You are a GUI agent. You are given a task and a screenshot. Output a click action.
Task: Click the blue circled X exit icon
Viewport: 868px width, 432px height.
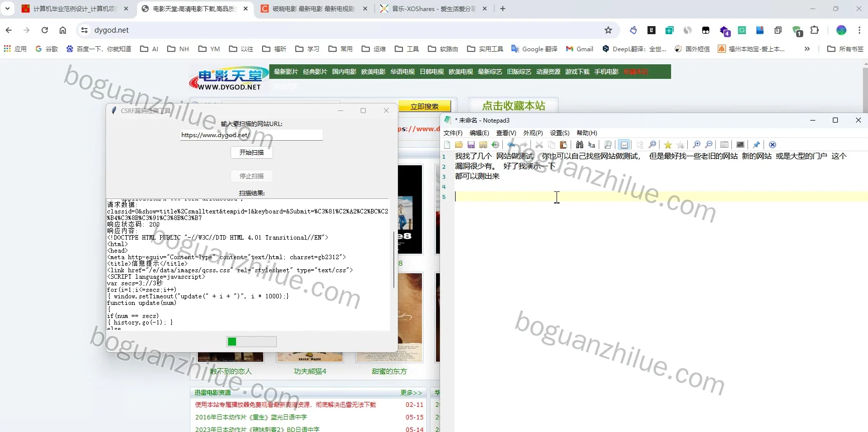pos(773,145)
